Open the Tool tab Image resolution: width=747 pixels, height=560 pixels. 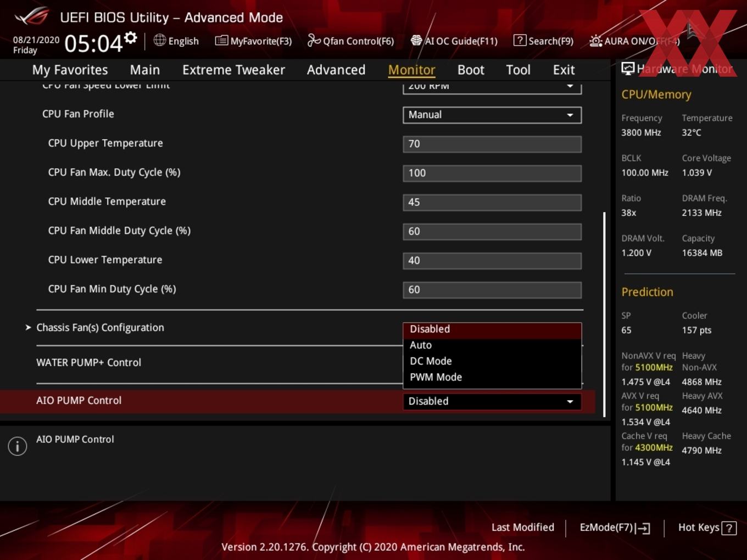click(x=518, y=70)
